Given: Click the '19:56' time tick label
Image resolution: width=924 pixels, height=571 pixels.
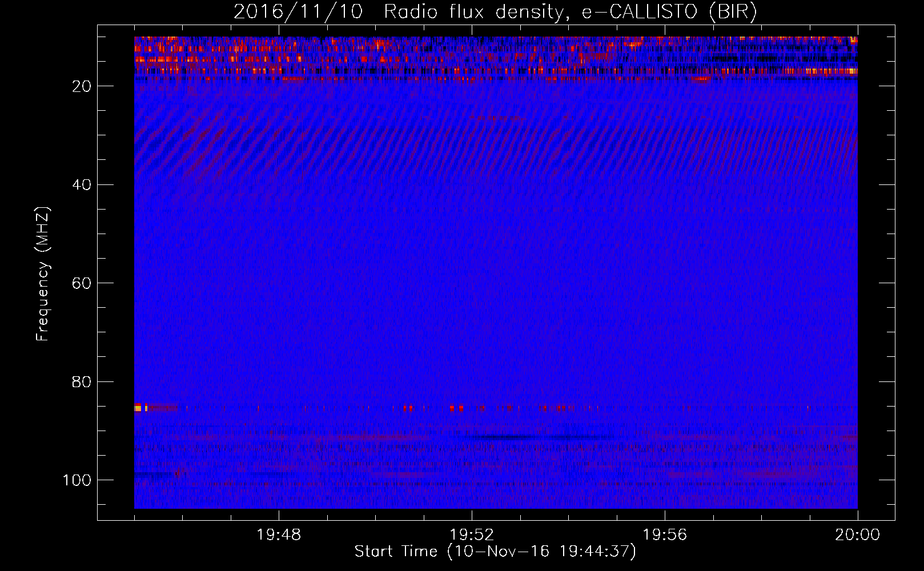Looking at the screenshot, I should [665, 535].
